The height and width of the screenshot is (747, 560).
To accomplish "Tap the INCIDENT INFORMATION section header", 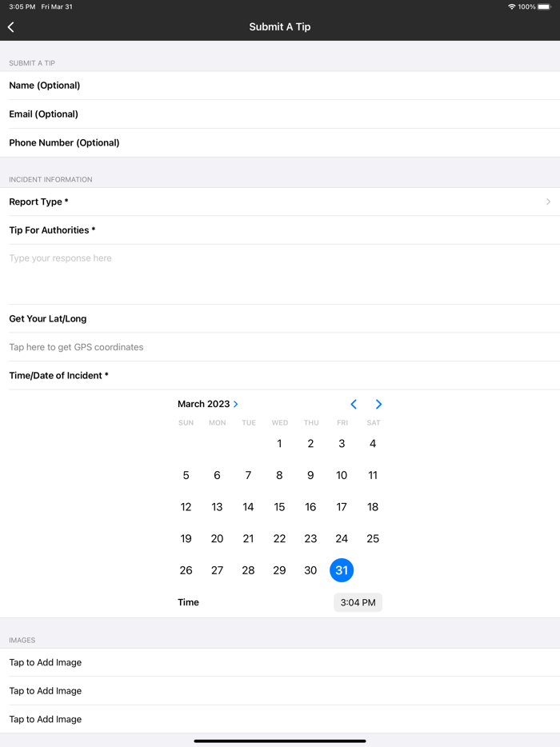I will [50, 180].
